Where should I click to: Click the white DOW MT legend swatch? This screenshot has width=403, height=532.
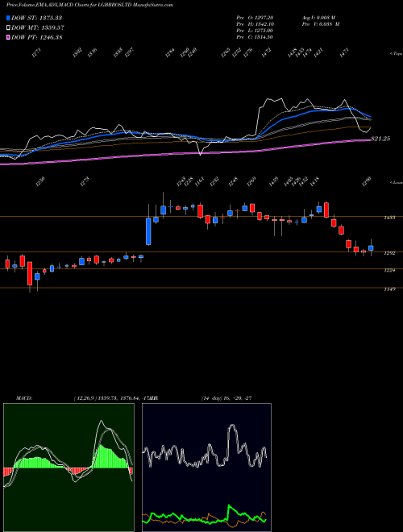pyautogui.click(x=8, y=28)
